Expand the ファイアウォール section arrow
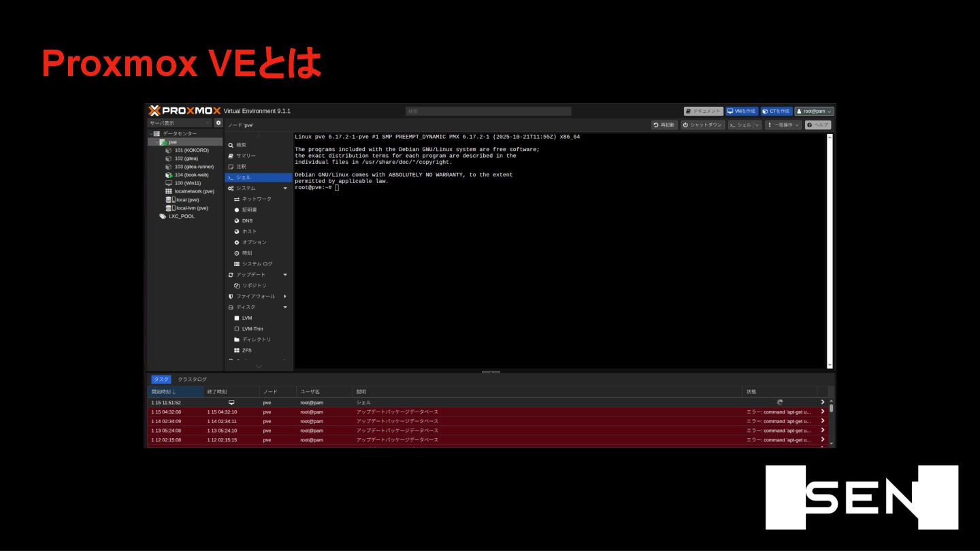The image size is (980, 551). 285,297
